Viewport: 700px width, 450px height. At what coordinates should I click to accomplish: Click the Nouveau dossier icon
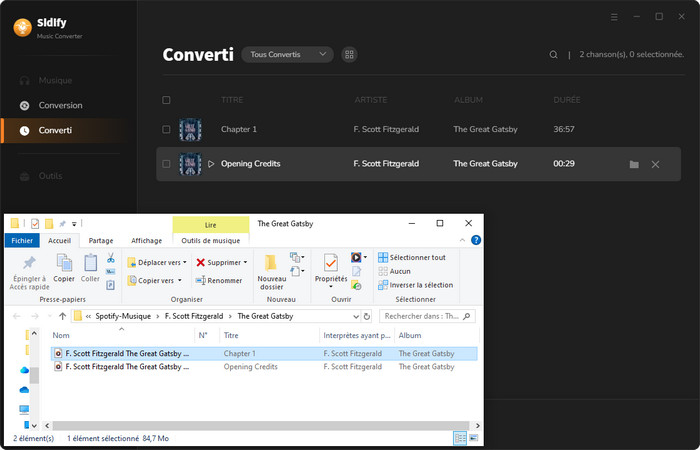pos(271,264)
